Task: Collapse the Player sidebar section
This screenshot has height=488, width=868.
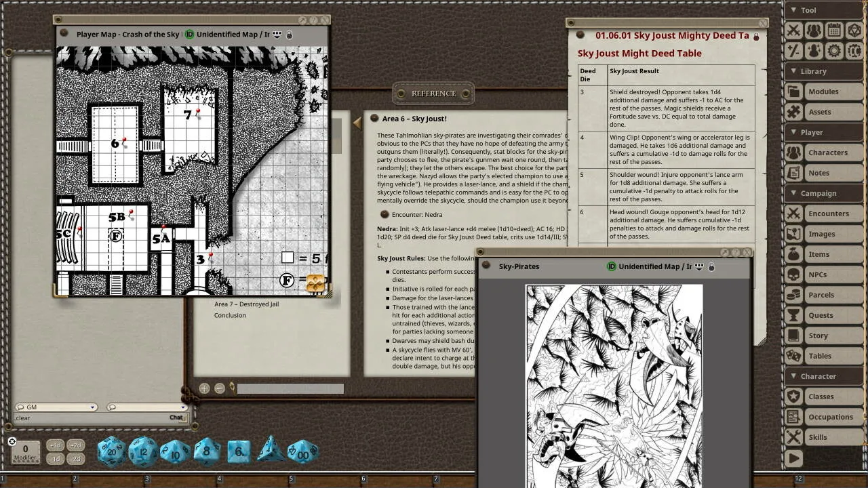Action: click(824, 132)
